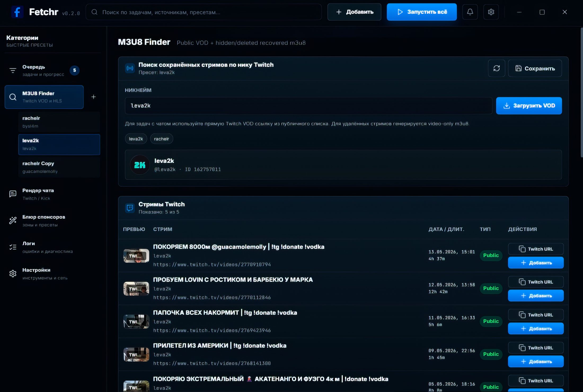Click the Логи checklist icon
This screenshot has width=583, height=392.
(x=13, y=247)
